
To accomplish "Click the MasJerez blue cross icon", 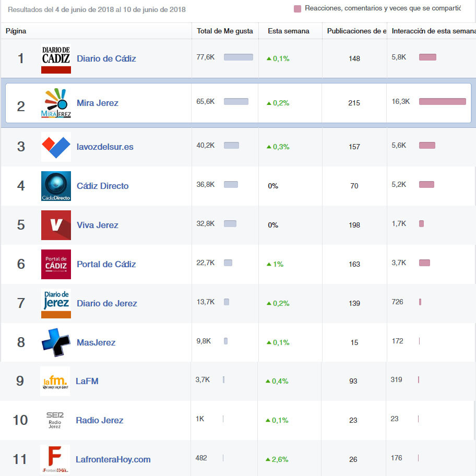I will click(56, 342).
